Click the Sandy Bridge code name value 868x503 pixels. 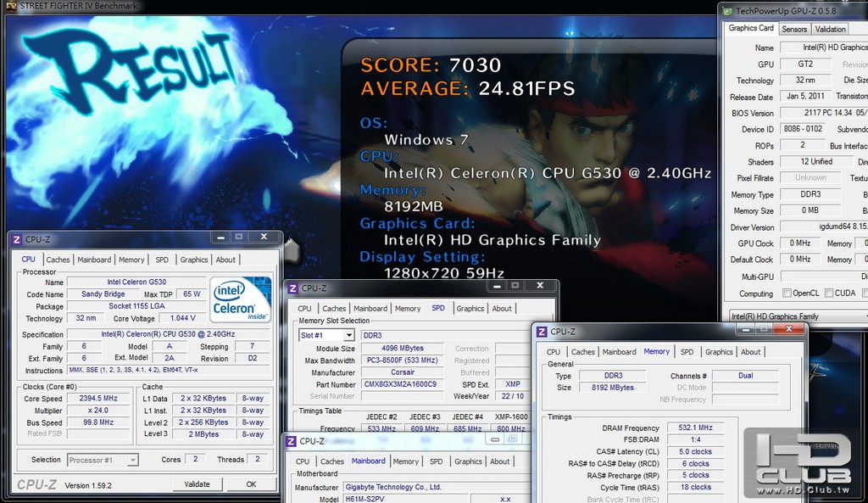103,294
